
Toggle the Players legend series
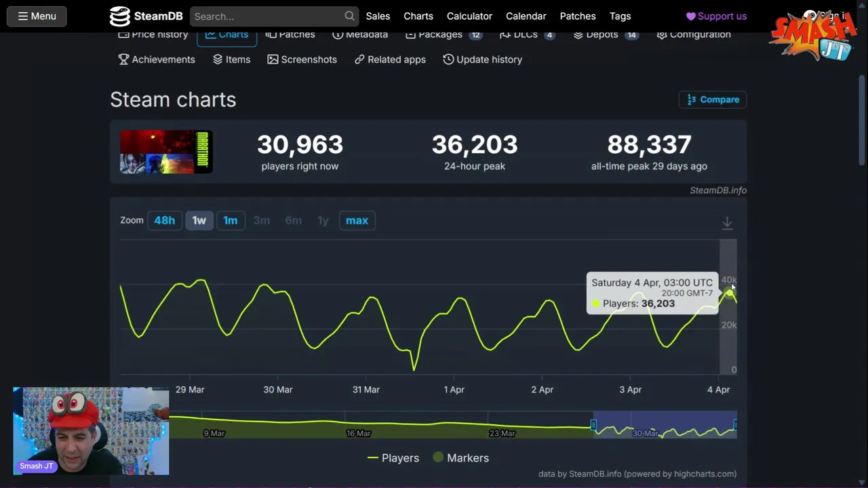[x=393, y=458]
